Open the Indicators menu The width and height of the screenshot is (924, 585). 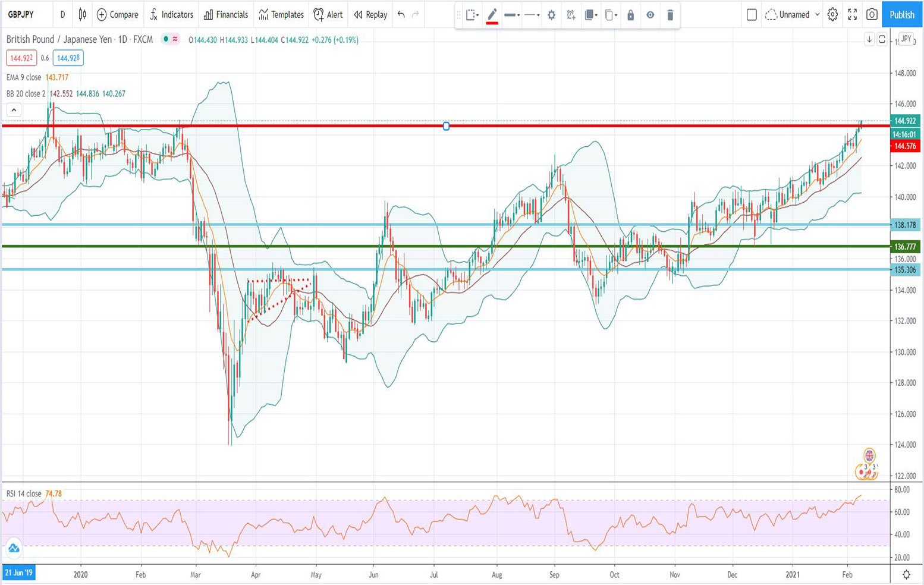pos(171,15)
